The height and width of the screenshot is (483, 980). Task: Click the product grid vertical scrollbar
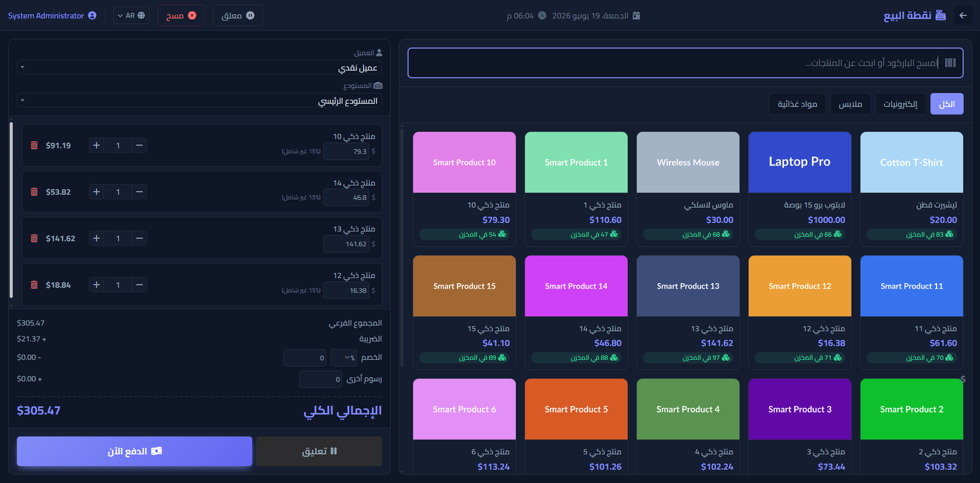click(402, 248)
